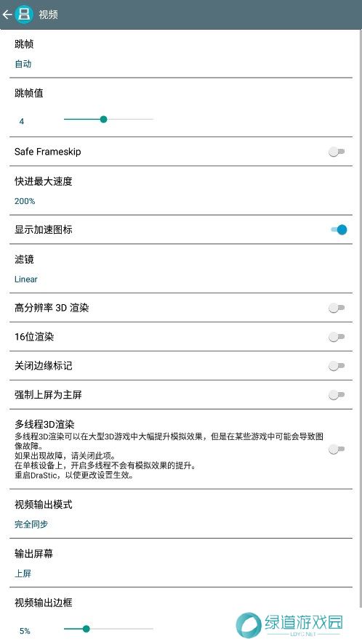Enable 多线程3D渲染 switch
The width and height of the screenshot is (362, 644).
click(x=337, y=449)
